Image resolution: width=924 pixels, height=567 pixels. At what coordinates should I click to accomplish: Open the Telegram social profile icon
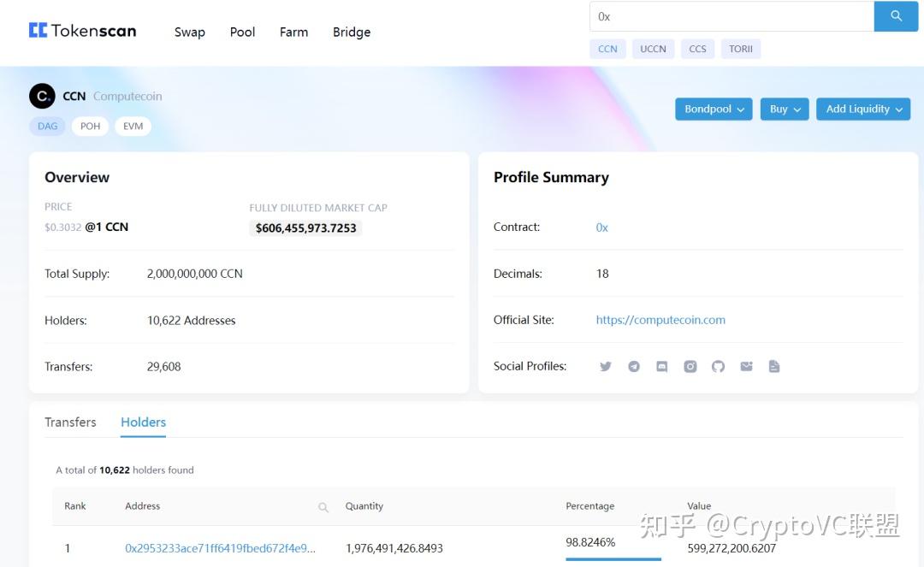633,366
